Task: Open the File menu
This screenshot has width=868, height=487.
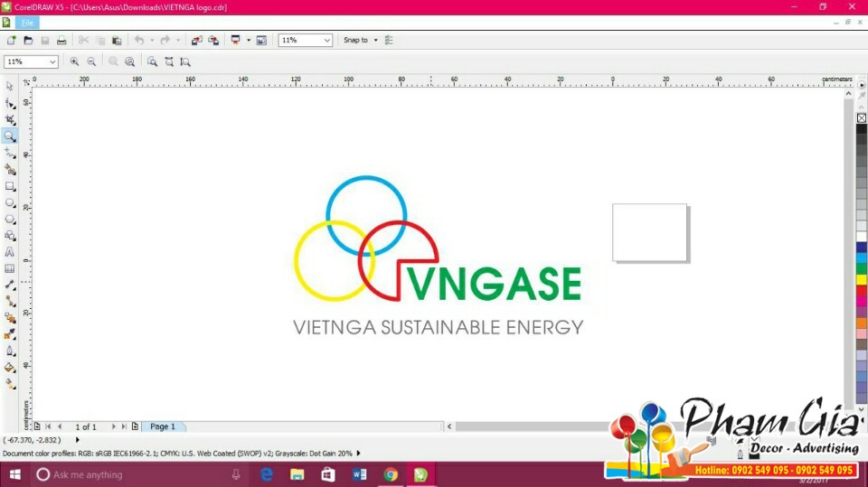Action: (27, 22)
